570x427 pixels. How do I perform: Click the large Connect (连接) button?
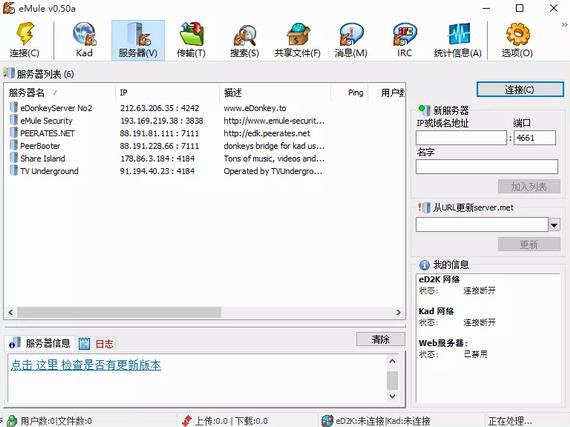[520, 89]
